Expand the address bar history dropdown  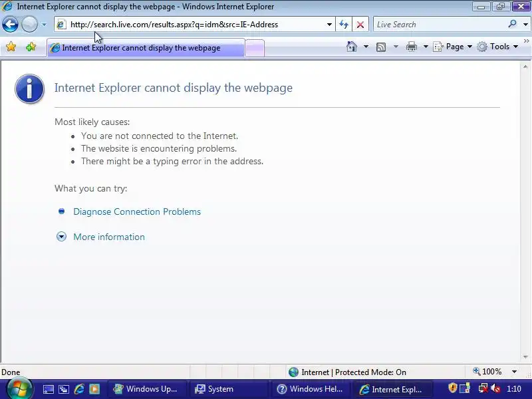(x=329, y=25)
